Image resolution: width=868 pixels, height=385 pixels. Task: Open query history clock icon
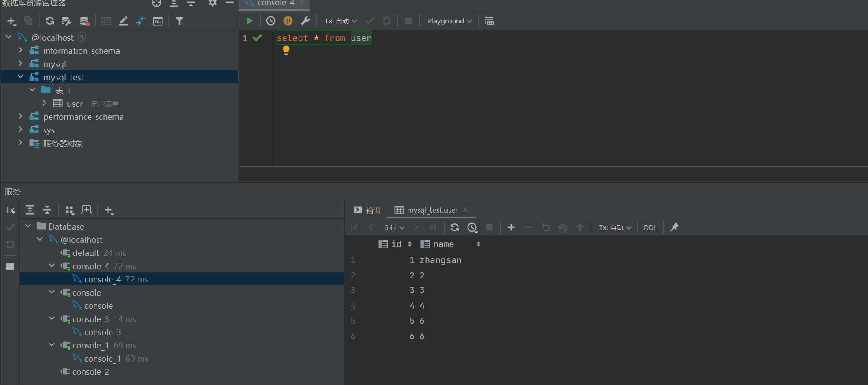271,21
